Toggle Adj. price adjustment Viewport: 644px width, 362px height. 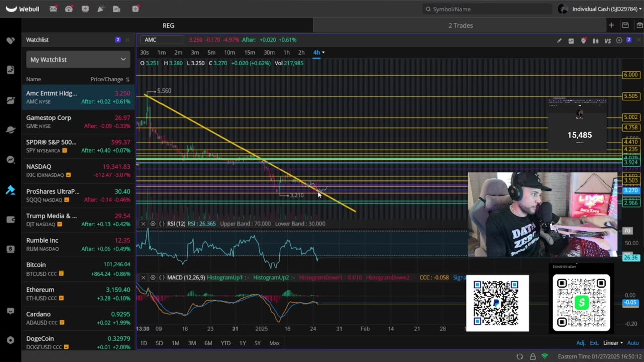click(581, 343)
